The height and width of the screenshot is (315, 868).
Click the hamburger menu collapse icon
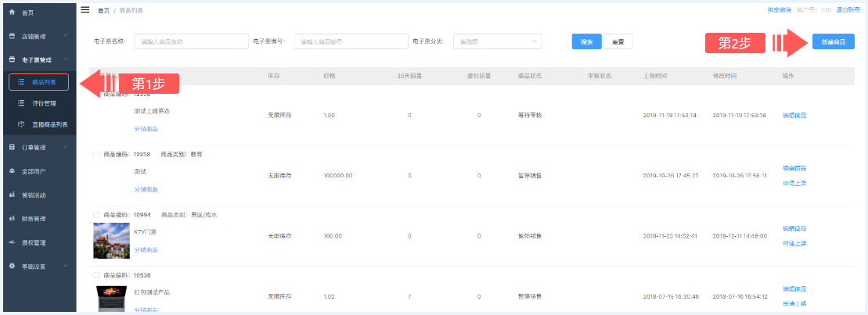(x=85, y=9)
